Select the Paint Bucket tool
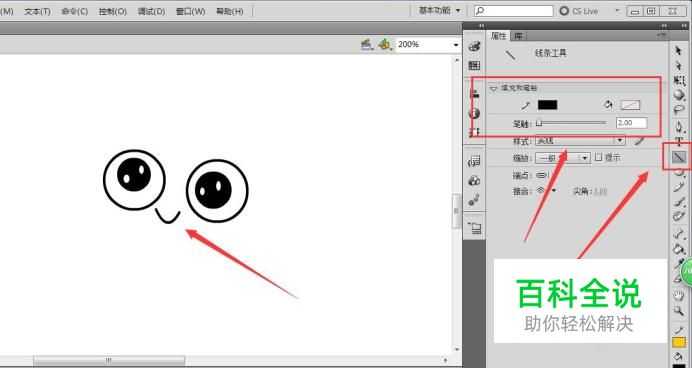The height and width of the screenshot is (368, 692). [x=679, y=249]
